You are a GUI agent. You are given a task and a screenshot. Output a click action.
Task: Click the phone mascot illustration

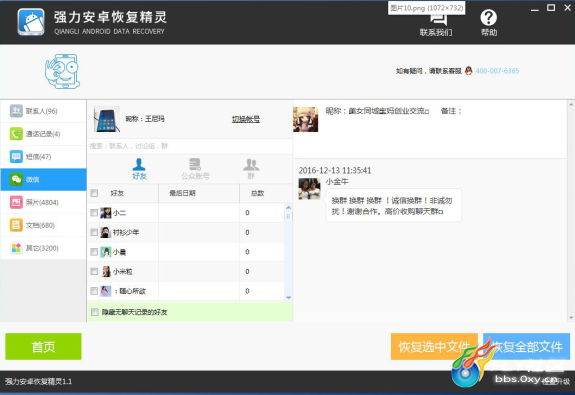tap(62, 71)
